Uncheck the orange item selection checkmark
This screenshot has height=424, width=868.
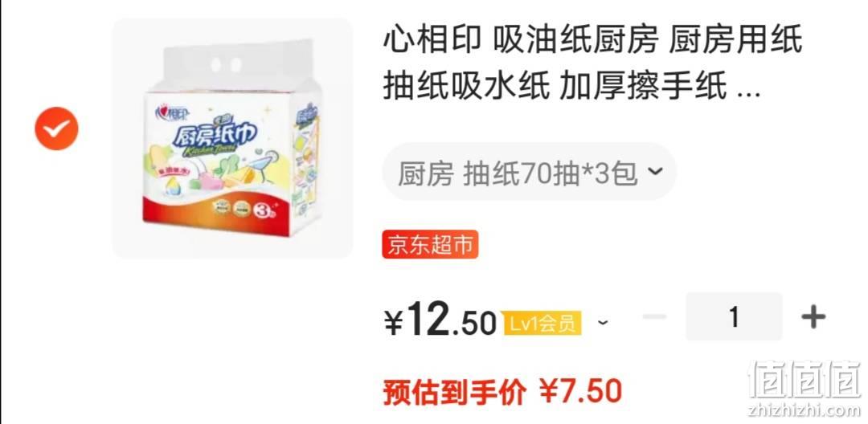56,128
